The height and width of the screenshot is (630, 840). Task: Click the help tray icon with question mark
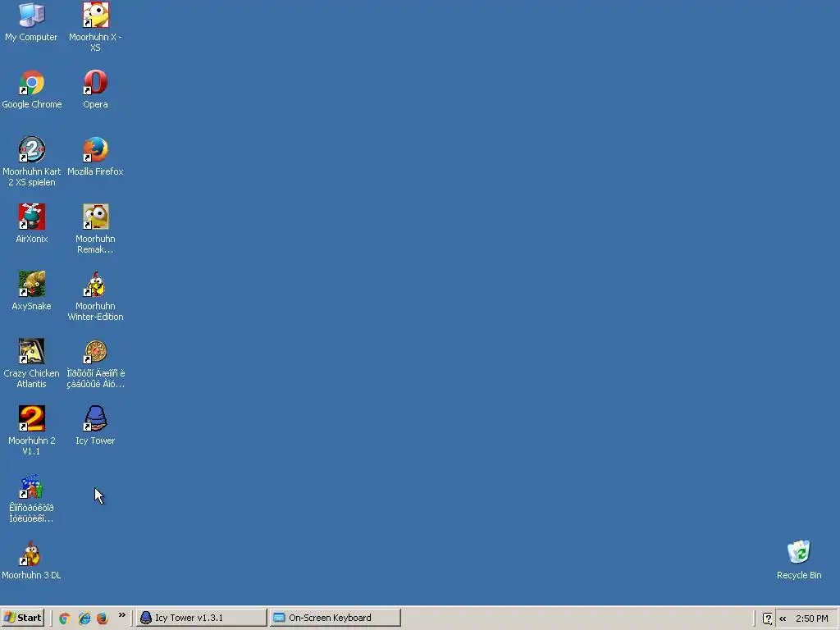point(767,619)
